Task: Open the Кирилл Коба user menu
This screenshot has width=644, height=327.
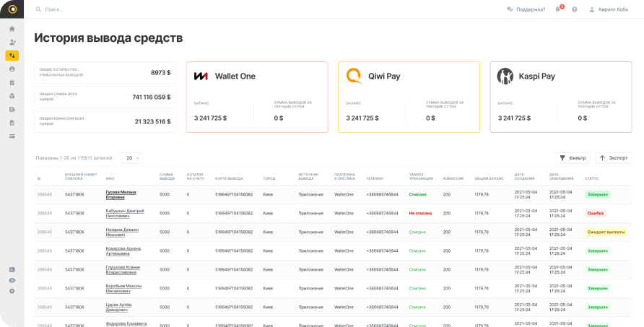Action: coord(610,9)
